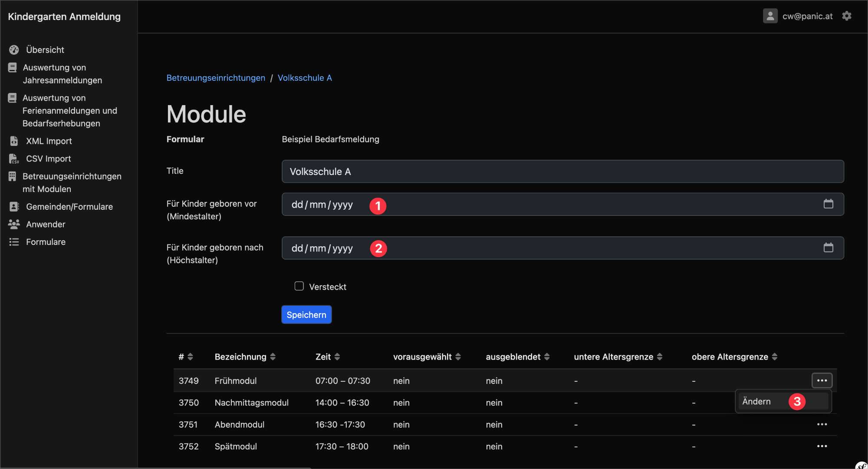Screen dimensions: 868x469
Task: Open the actions menu for Spätmodul row
Action: (x=822, y=446)
